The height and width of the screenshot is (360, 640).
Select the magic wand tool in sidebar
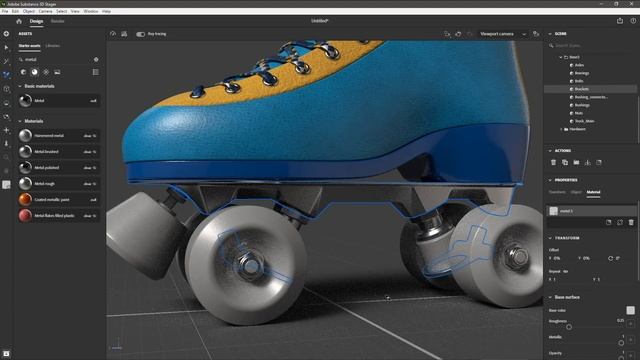pyautogui.click(x=6, y=61)
